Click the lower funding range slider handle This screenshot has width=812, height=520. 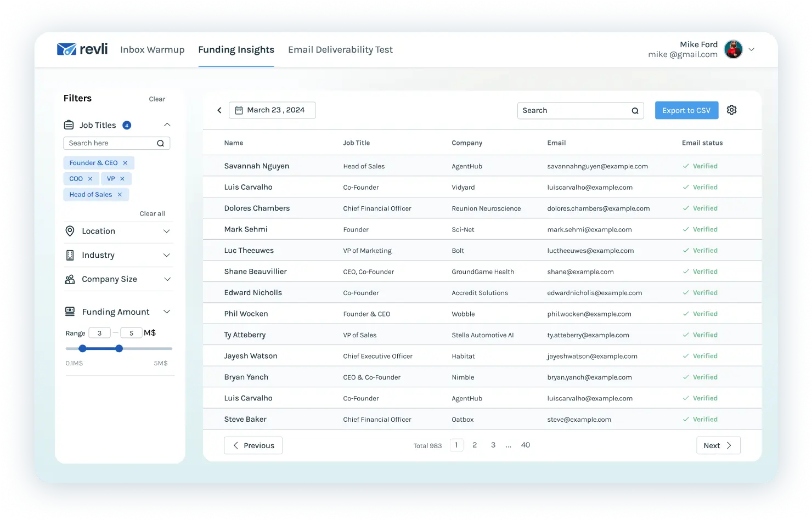(82, 348)
